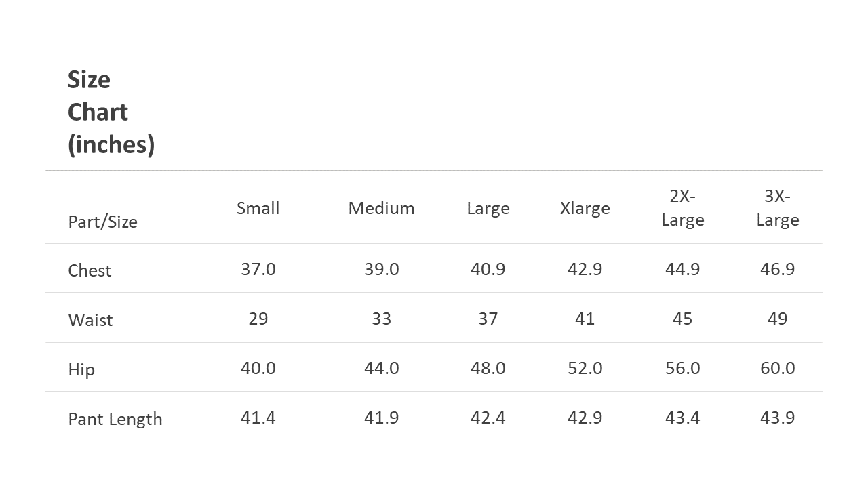Select Pant Length 42.9 under Xlarge
Image resolution: width=868 pixels, height=488 pixels.
click(585, 418)
